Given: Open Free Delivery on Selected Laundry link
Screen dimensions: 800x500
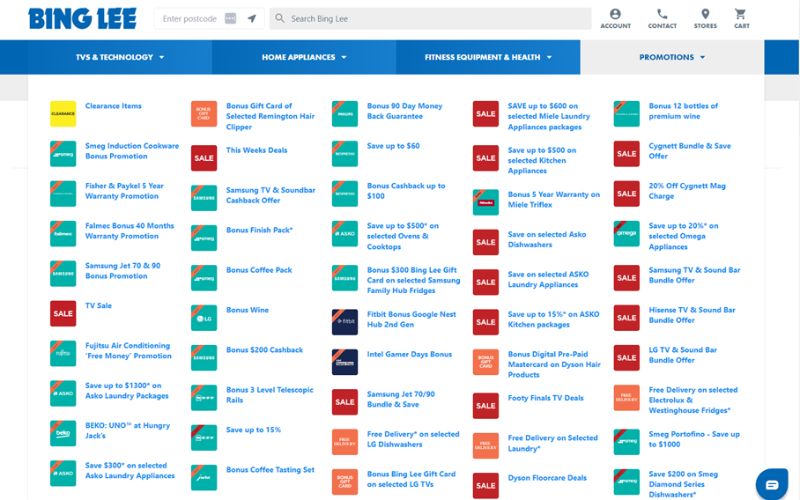Looking at the screenshot, I should (553, 443).
